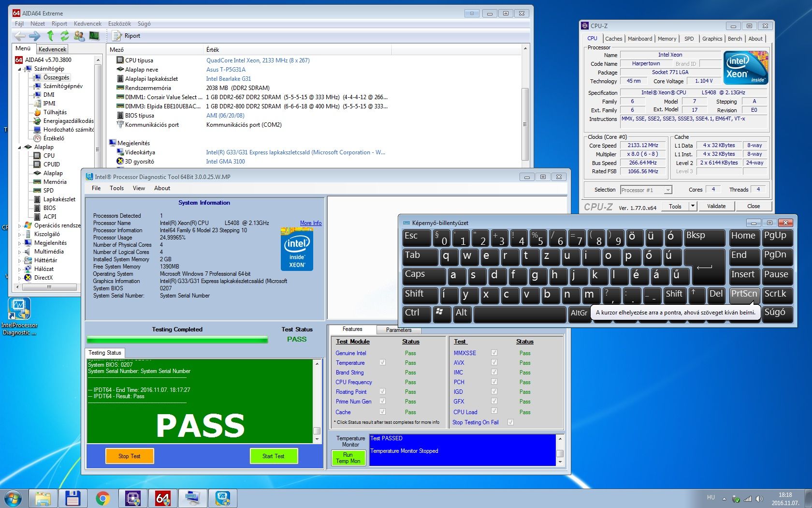Image resolution: width=812 pixels, height=508 pixels.
Task: Toggle the MMXSSE test checkbox
Action: 494,353
